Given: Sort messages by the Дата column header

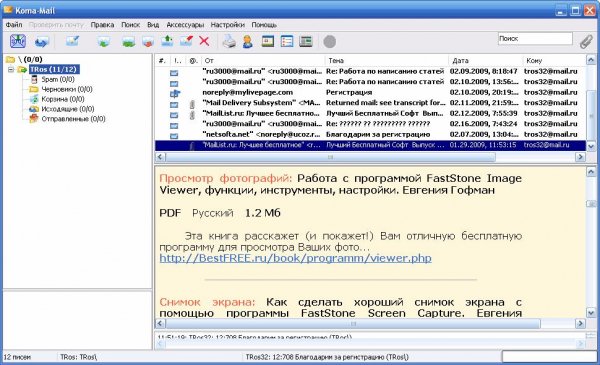Looking at the screenshot, I should click(486, 60).
